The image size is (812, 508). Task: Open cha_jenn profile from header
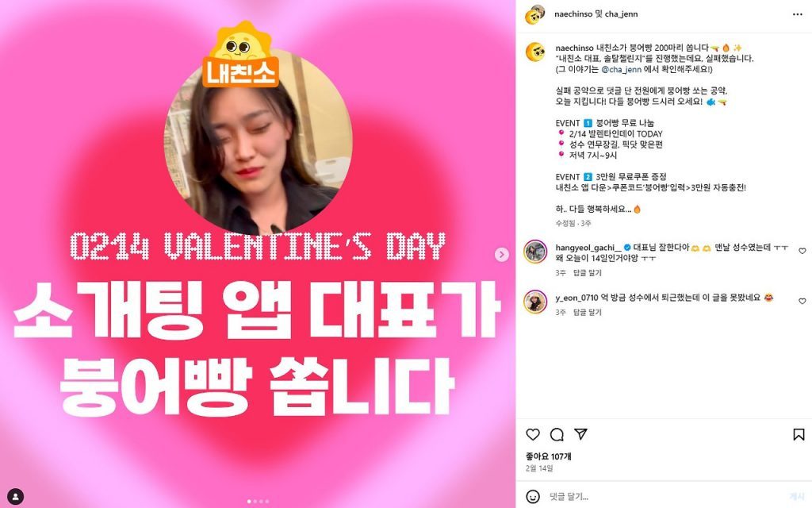point(621,14)
